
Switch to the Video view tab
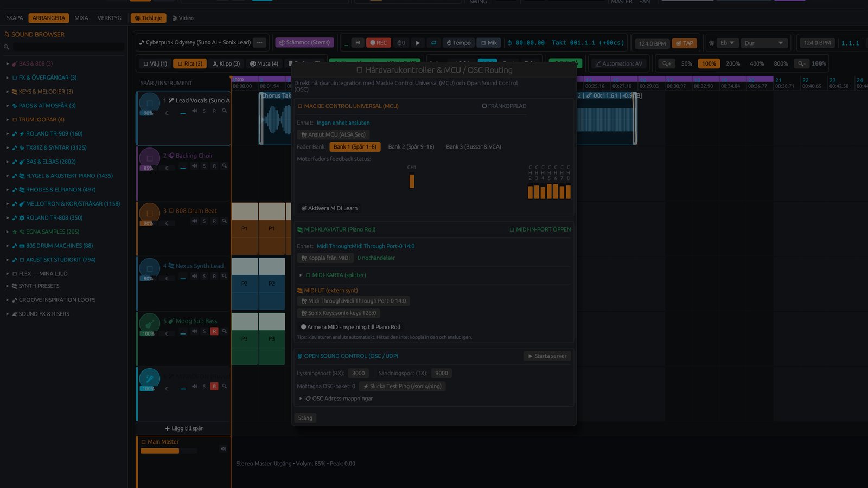[x=183, y=18]
